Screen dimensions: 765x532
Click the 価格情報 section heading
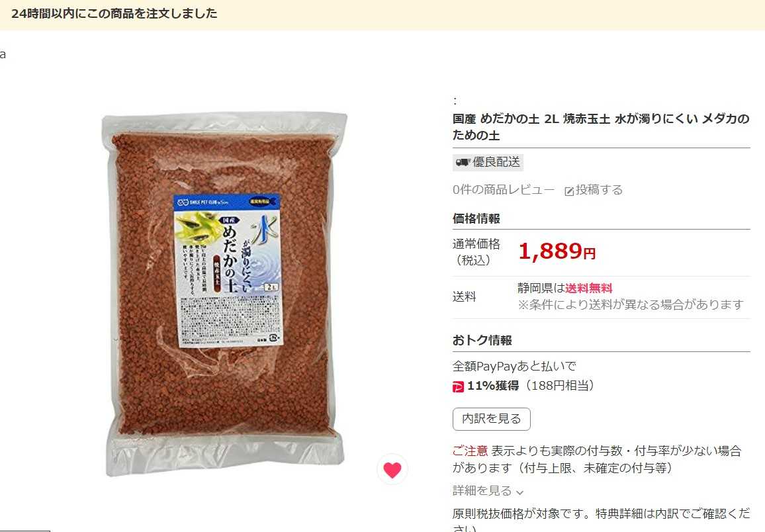pos(476,218)
